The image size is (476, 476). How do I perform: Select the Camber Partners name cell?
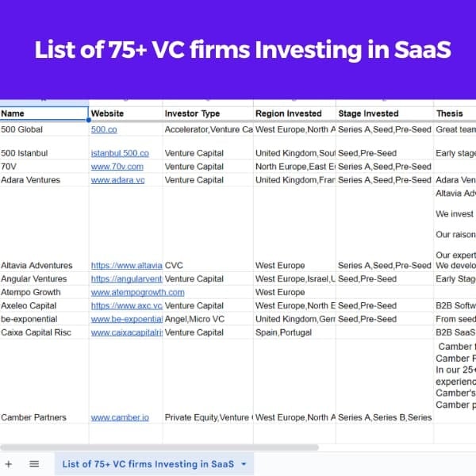pyautogui.click(x=34, y=417)
